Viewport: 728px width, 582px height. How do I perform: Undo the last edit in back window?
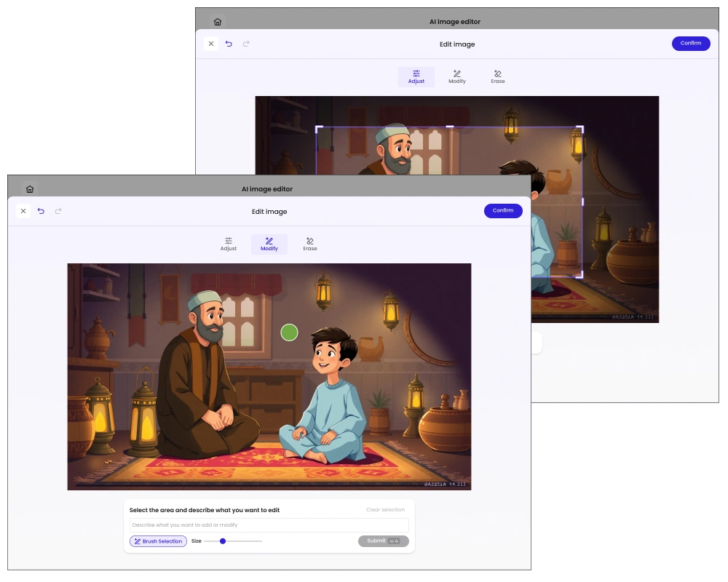click(x=229, y=44)
